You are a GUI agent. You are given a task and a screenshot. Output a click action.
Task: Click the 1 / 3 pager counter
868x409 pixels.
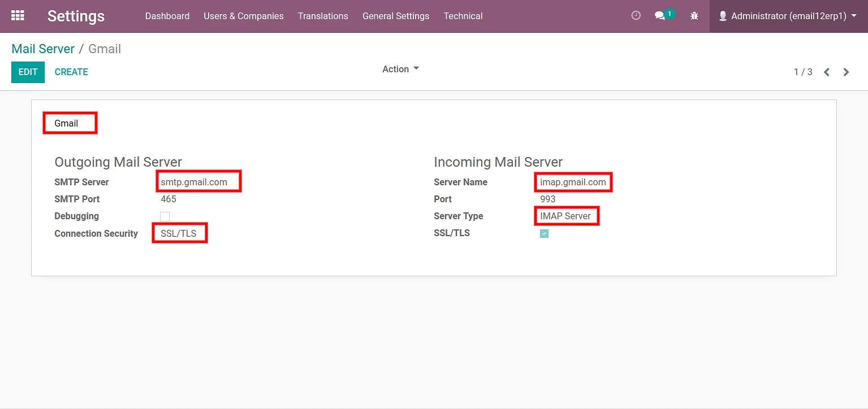[x=803, y=72]
